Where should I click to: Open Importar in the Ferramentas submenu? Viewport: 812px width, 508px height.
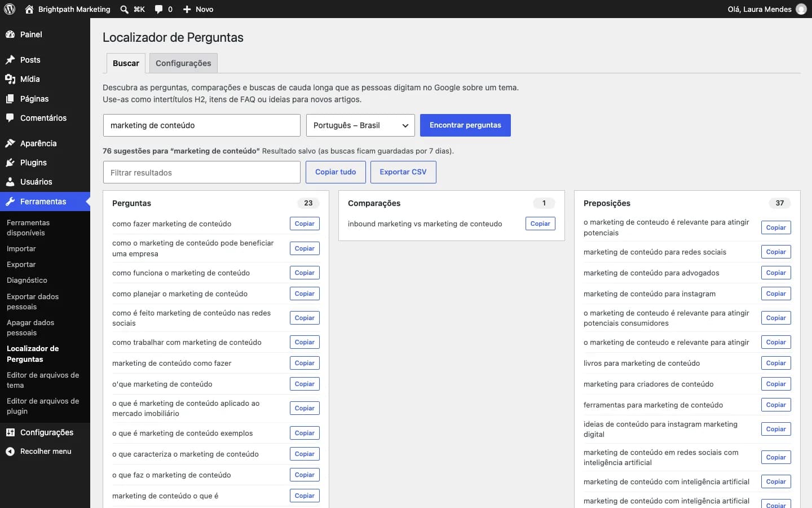coord(21,249)
